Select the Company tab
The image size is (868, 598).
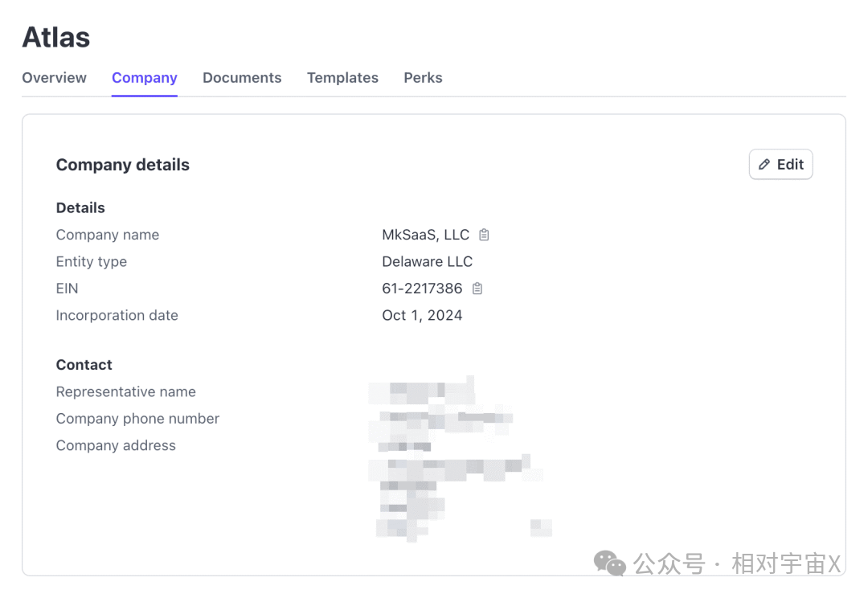tap(145, 77)
